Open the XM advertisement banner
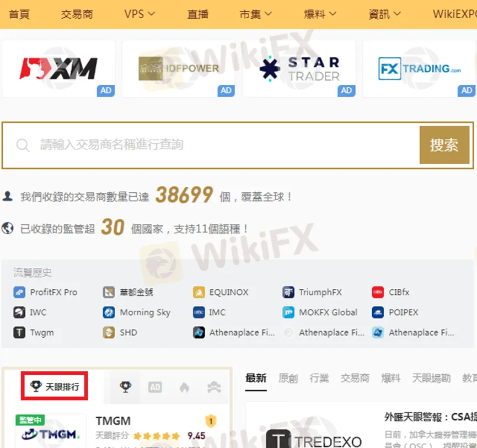This screenshot has height=448, width=477. click(x=58, y=69)
